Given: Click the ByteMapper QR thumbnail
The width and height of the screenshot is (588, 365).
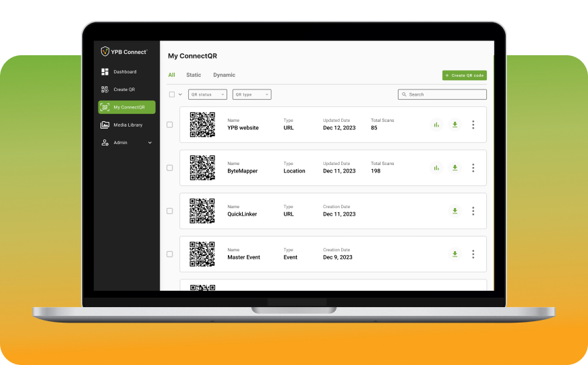Looking at the screenshot, I should 202,168.
